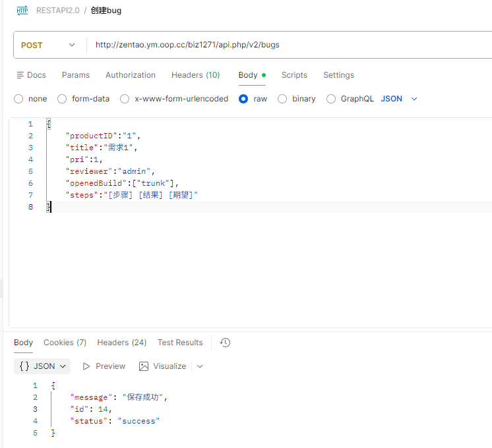The image size is (492, 448).
Task: Click the curly braces JSON format icon
Action: [24, 366]
